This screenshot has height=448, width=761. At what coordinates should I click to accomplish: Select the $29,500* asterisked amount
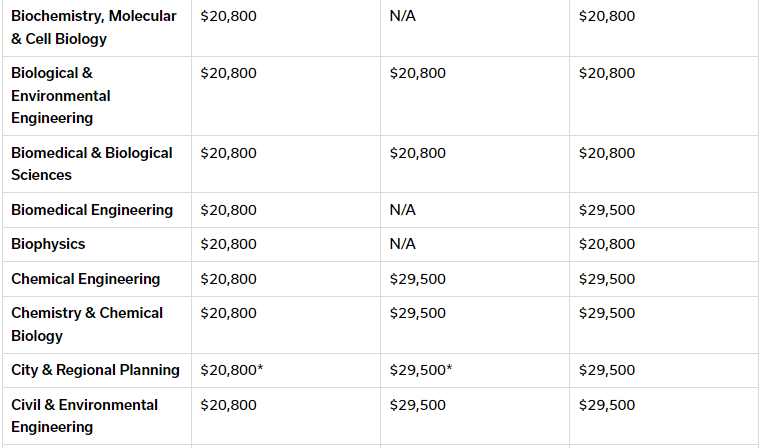(421, 370)
